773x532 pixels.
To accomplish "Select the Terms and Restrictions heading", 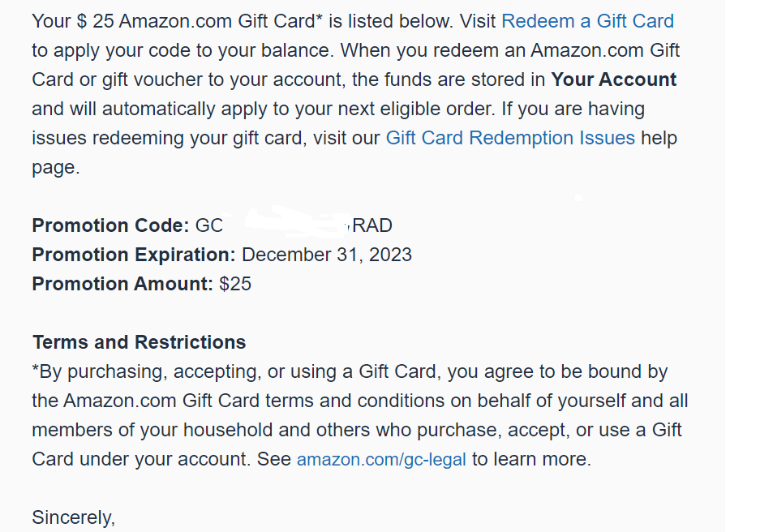I will point(139,342).
